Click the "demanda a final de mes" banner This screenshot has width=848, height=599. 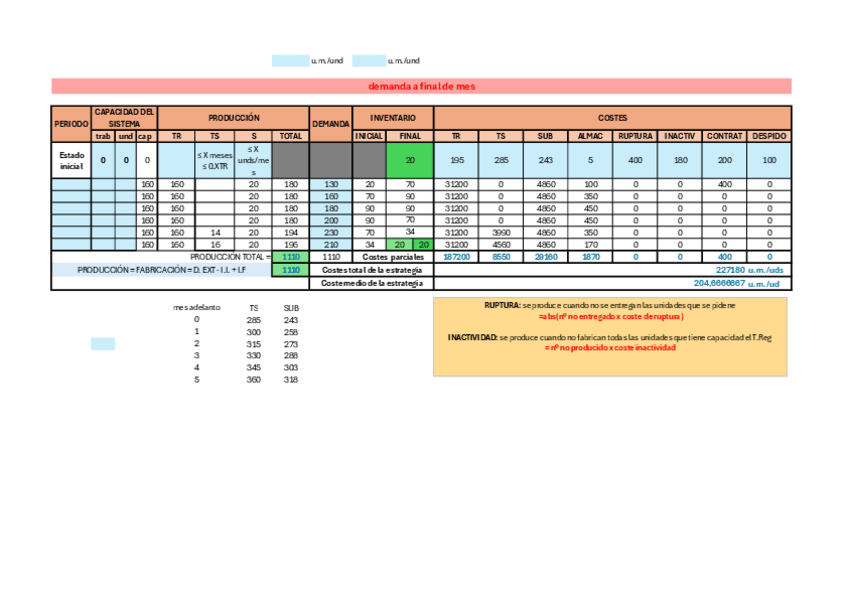pos(421,86)
